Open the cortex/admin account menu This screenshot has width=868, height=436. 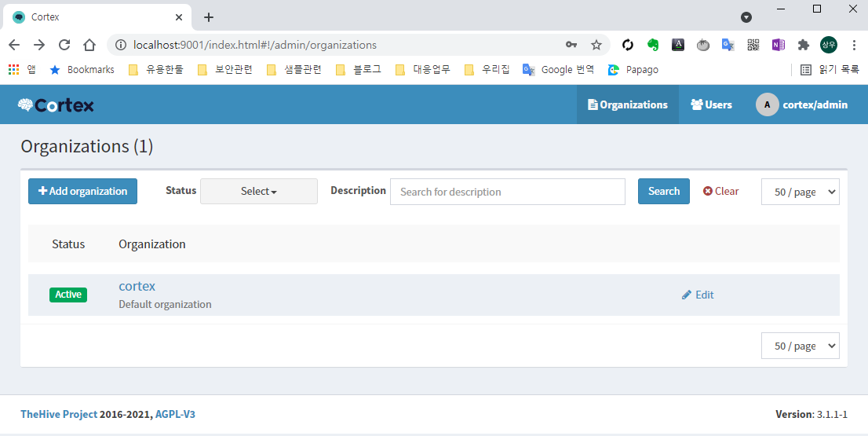(801, 104)
